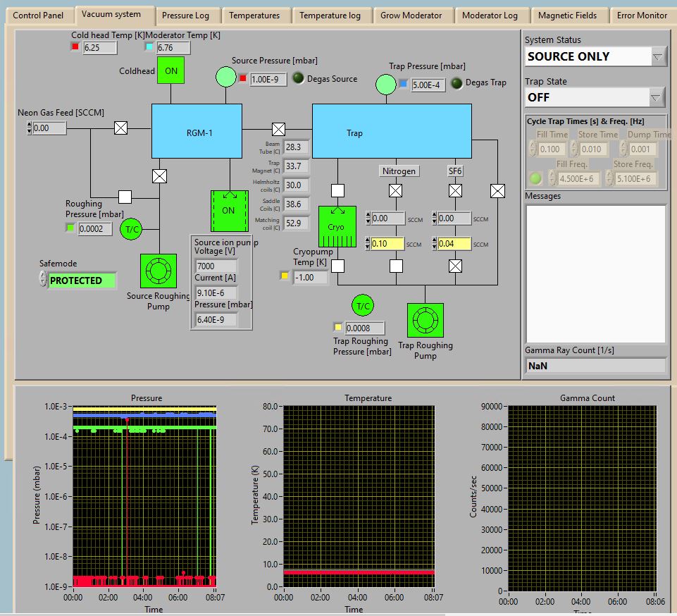
Task: Click the Nitrogen button
Action: pyautogui.click(x=399, y=171)
